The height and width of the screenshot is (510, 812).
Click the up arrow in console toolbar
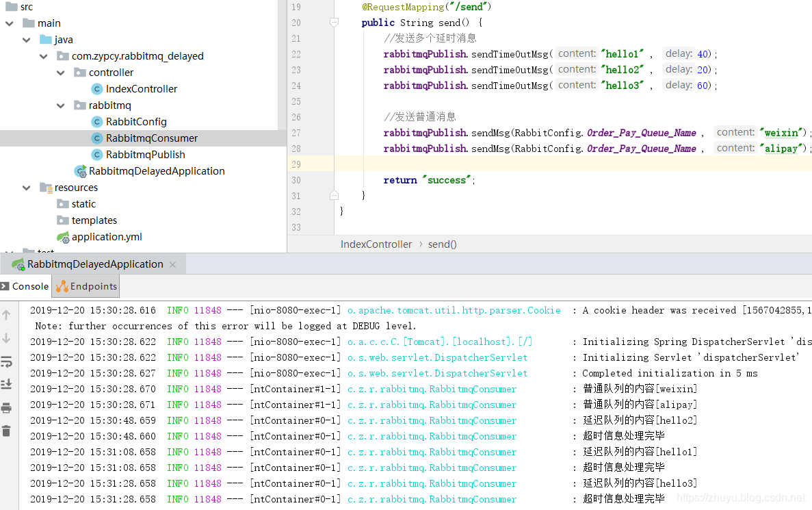7,315
